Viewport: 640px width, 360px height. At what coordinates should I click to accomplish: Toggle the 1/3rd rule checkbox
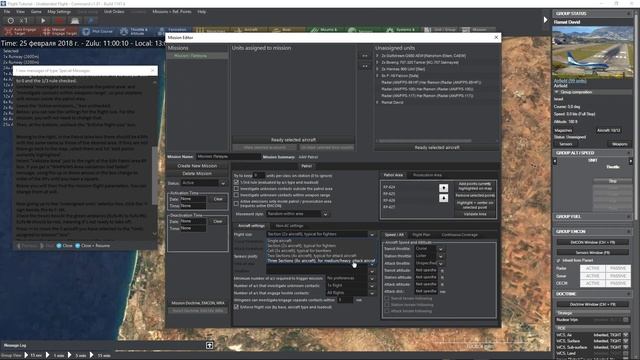click(236, 182)
